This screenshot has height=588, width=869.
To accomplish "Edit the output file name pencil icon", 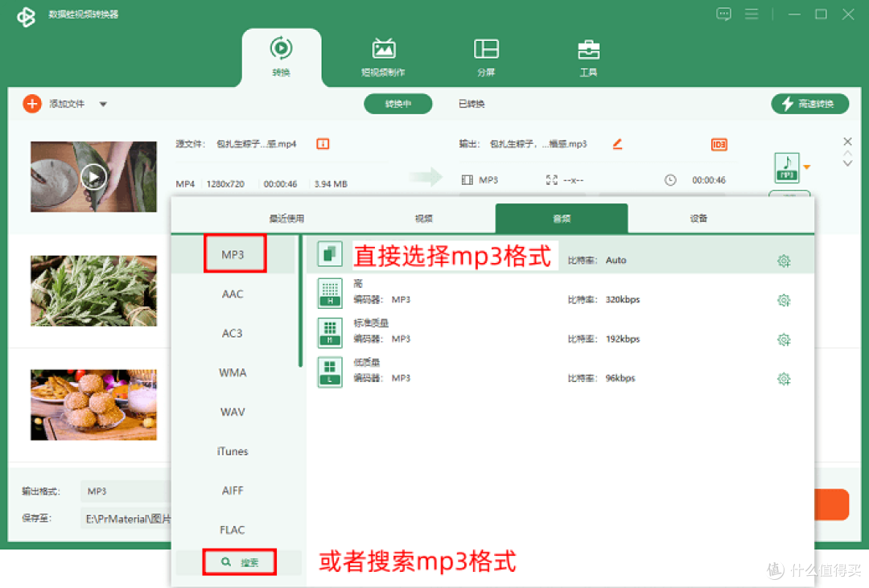I will pyautogui.click(x=617, y=144).
